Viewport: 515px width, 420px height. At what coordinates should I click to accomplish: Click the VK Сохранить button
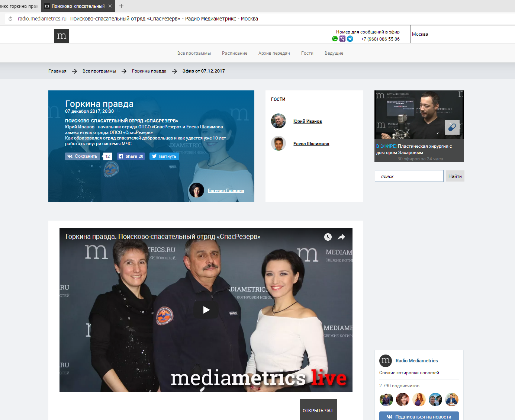coord(82,156)
